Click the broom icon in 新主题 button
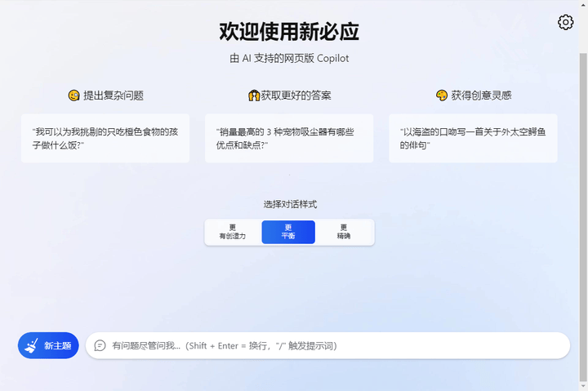This screenshot has width=588, height=391. [32, 345]
